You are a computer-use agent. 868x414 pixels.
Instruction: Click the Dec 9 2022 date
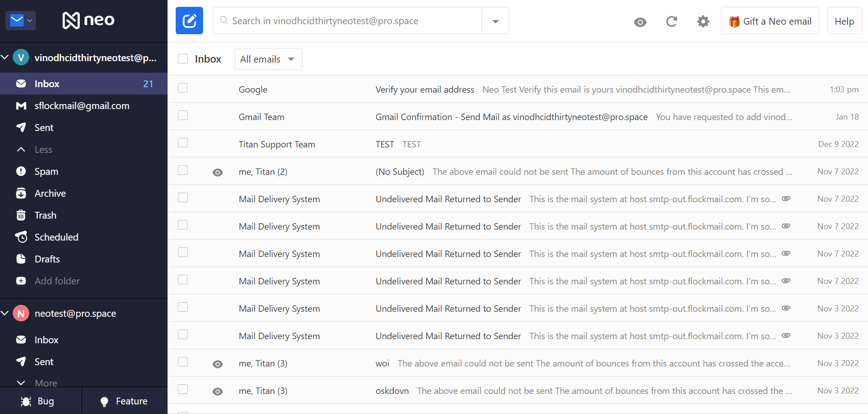pyautogui.click(x=838, y=144)
